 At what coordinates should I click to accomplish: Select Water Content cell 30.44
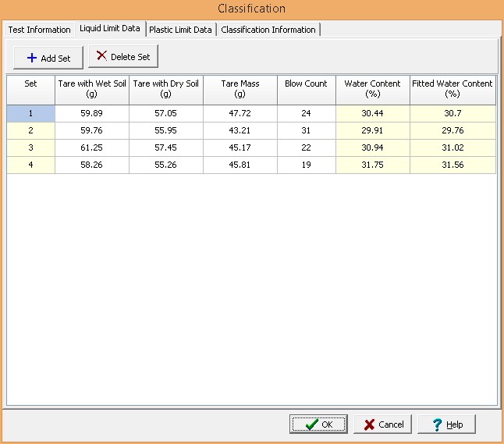pos(372,113)
